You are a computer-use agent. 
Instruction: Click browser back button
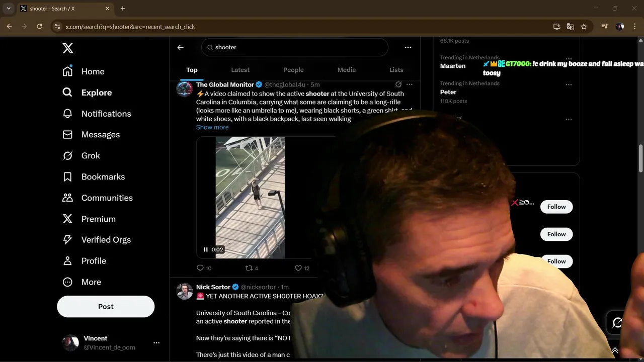coord(9,27)
